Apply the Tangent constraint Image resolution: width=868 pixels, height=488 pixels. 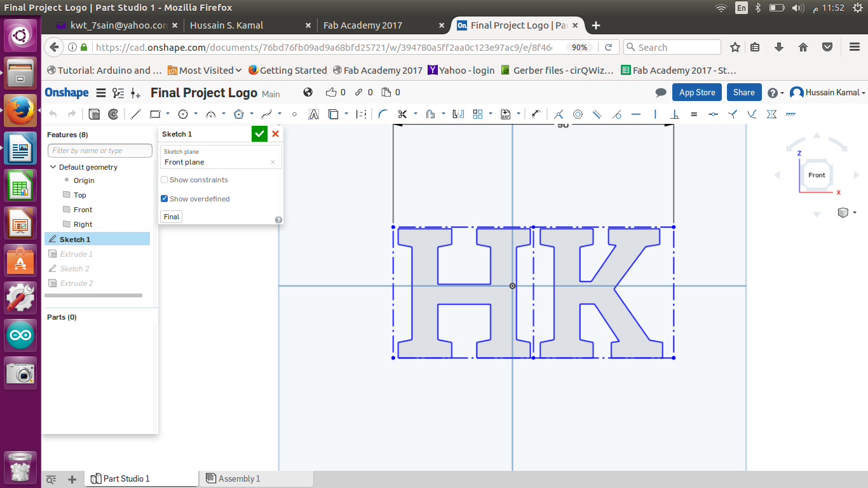pyautogui.click(x=616, y=114)
